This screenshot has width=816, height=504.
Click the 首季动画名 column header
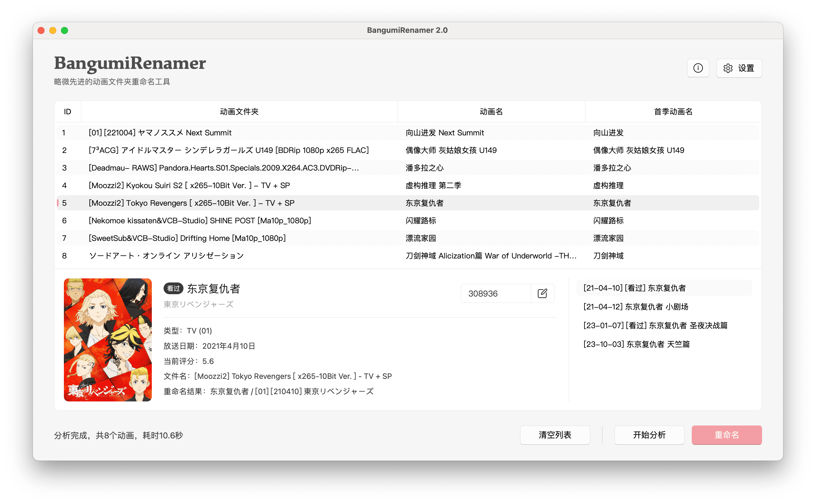[x=673, y=111]
